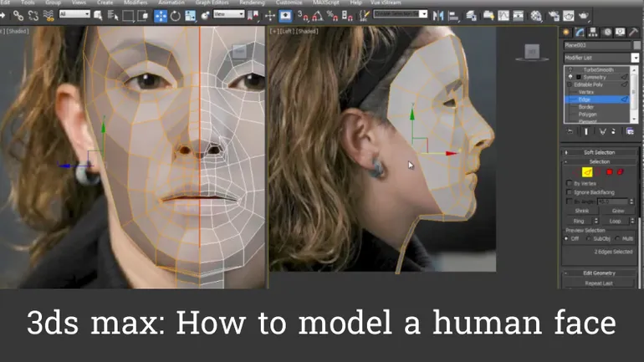This screenshot has width=644, height=362.
Task: Open the Modifiers menu
Action: (135, 3)
